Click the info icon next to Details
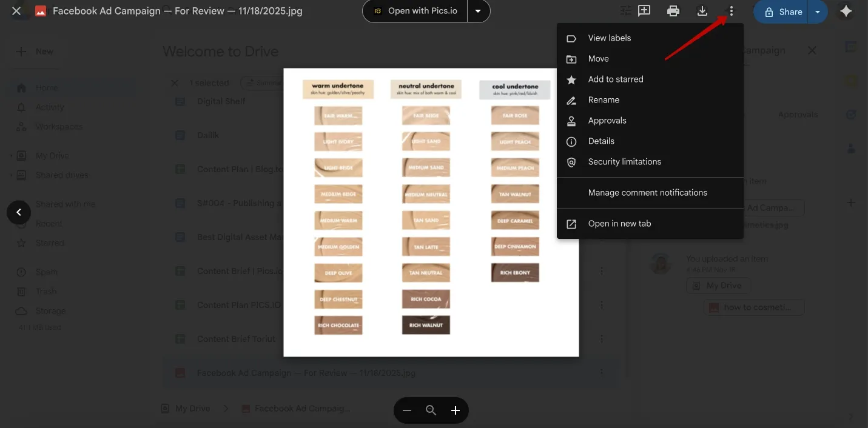Screen dimensions: 868x428 pyautogui.click(x=571, y=141)
